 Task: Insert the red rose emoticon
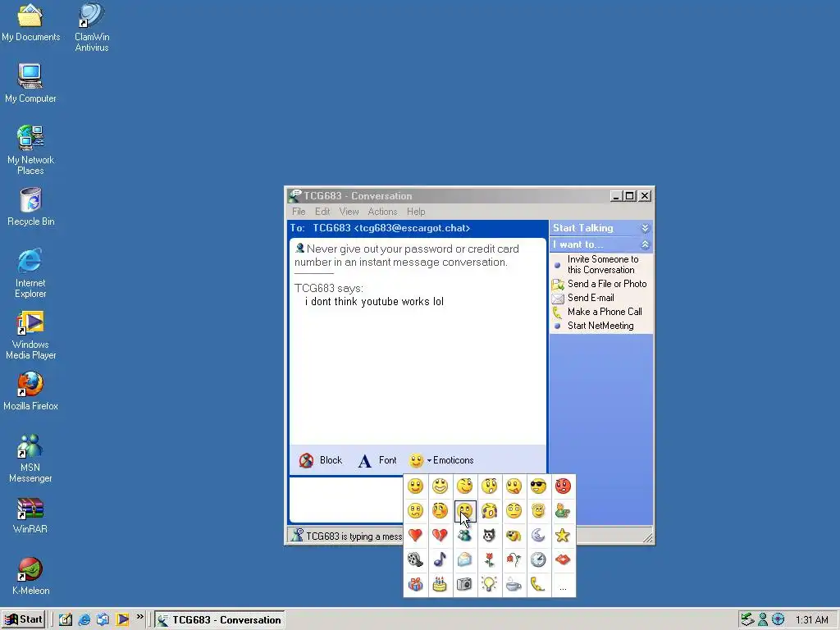[x=489, y=559]
